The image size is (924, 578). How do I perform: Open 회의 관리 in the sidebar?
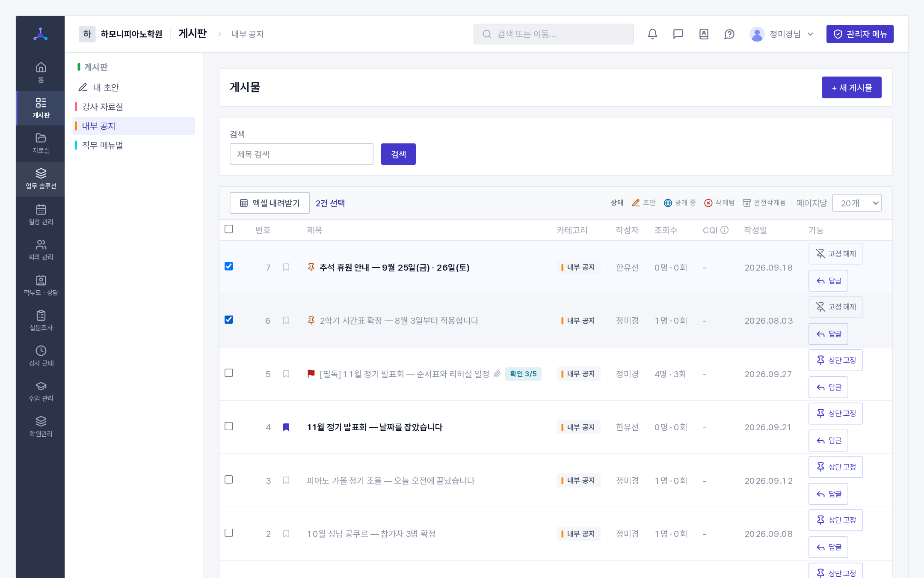click(41, 250)
